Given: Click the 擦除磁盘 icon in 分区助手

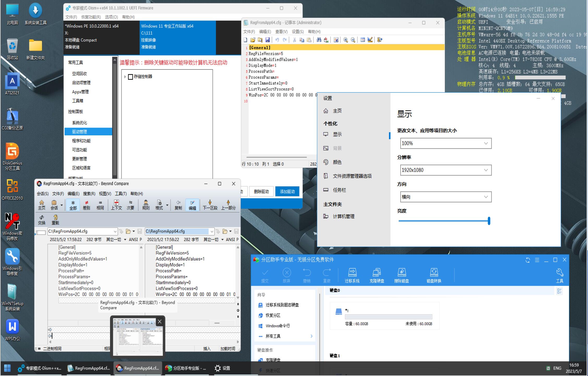Looking at the screenshot, I should click(x=402, y=275).
